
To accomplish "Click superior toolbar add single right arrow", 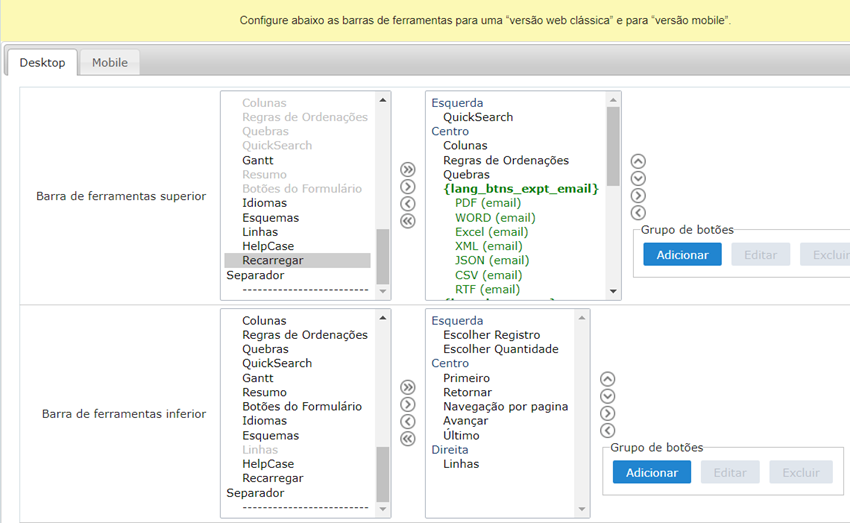I will (408, 187).
